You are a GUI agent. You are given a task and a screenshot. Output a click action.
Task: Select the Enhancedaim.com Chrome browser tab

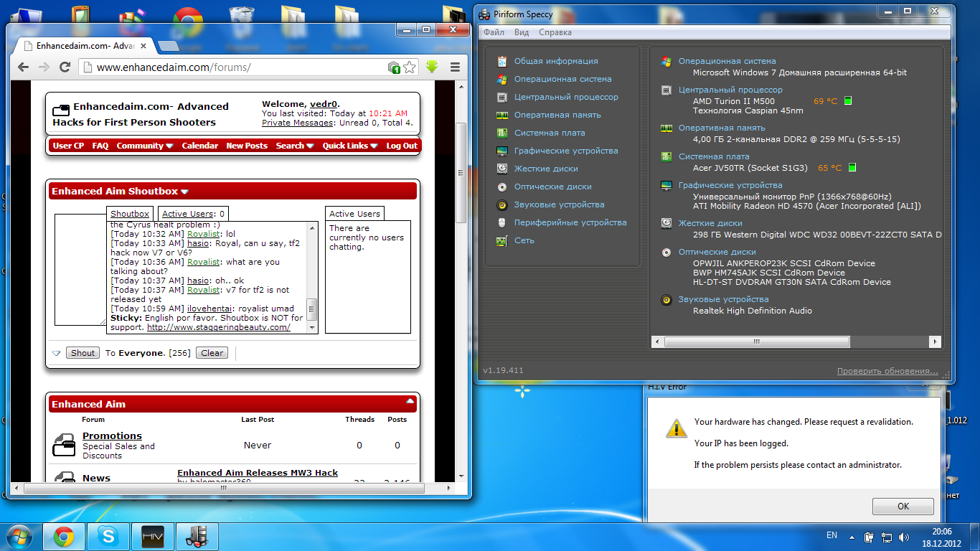[x=85, y=46]
